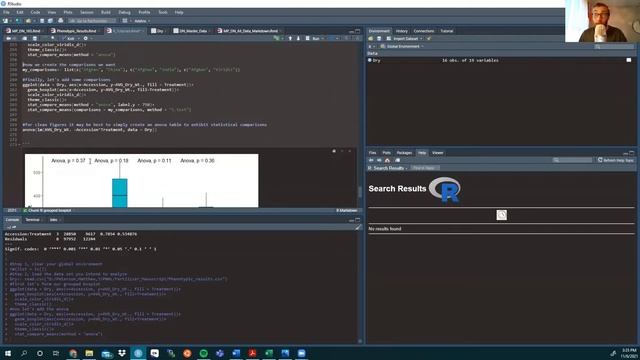
Task: Click the Knit button
Action: point(69,38)
